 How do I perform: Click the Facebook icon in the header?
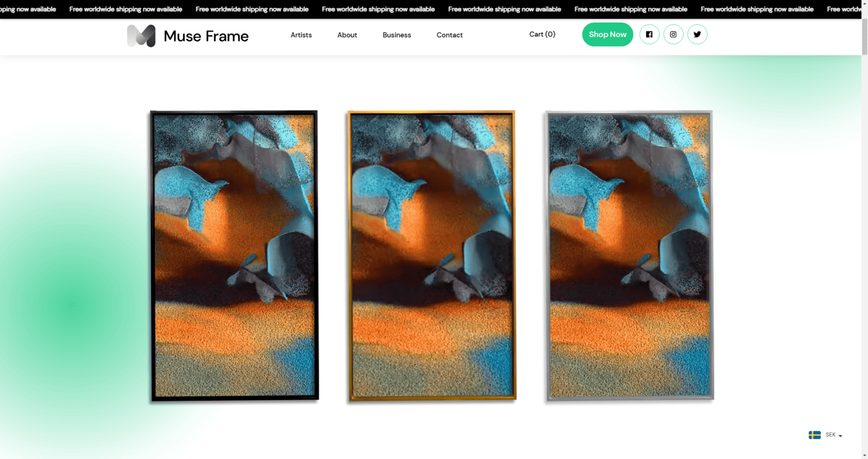(x=649, y=34)
